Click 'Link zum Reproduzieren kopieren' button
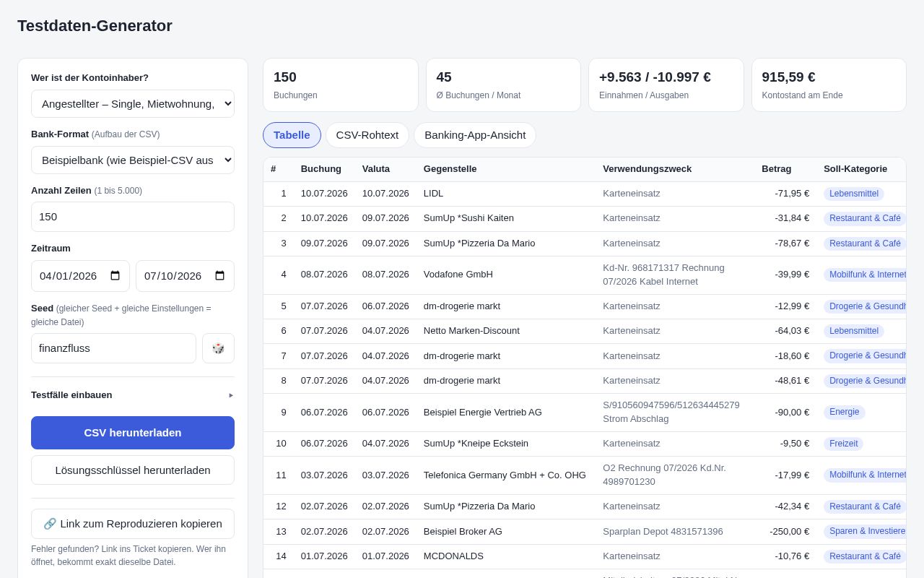924x578 pixels. click(x=133, y=524)
